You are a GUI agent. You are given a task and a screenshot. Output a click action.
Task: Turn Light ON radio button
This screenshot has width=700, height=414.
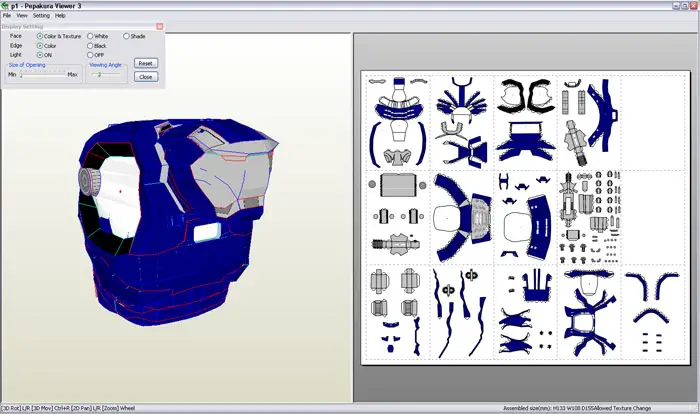pyautogui.click(x=44, y=55)
